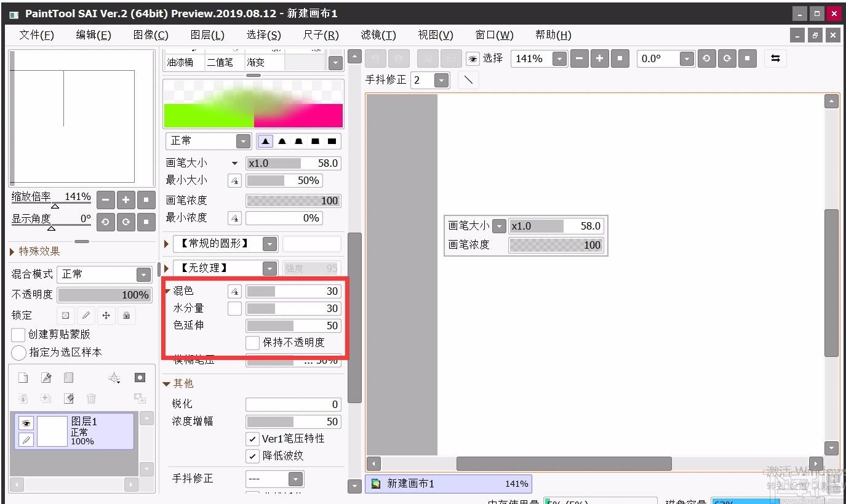
Task: Create a new linework layer
Action: (46, 377)
